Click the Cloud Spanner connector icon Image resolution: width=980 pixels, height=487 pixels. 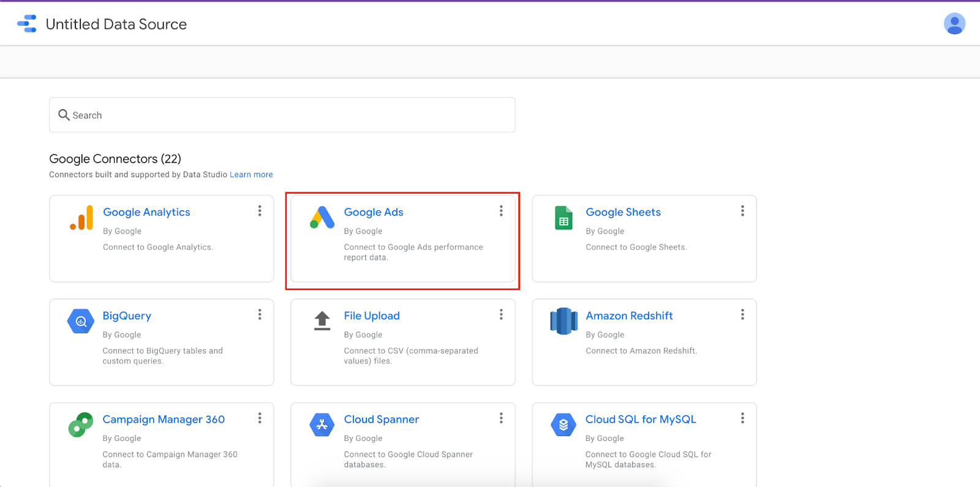pos(322,425)
